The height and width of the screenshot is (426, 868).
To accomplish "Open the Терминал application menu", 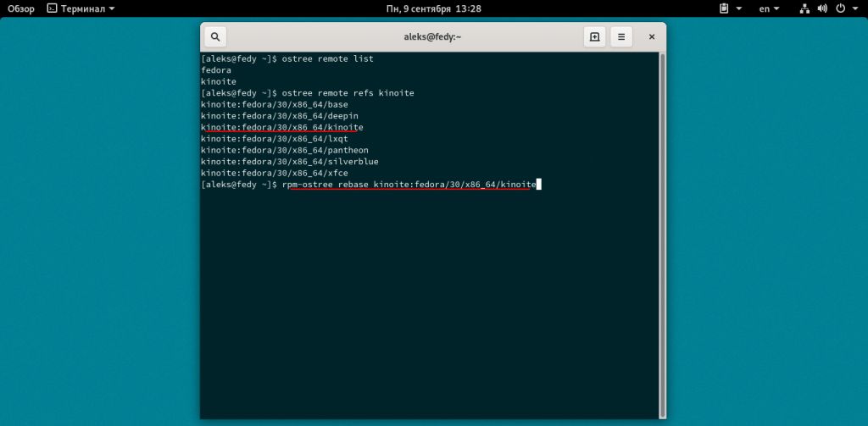I will 81,8.
